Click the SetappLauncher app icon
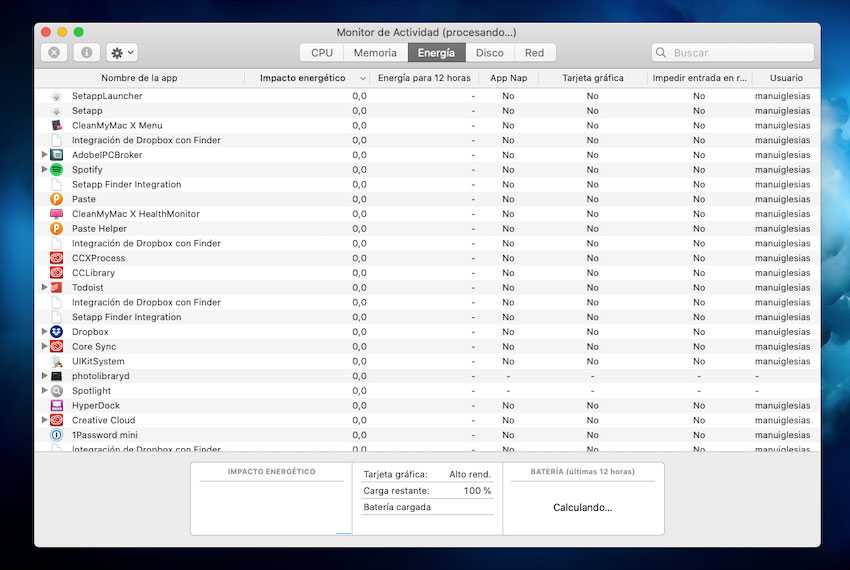 [56, 96]
